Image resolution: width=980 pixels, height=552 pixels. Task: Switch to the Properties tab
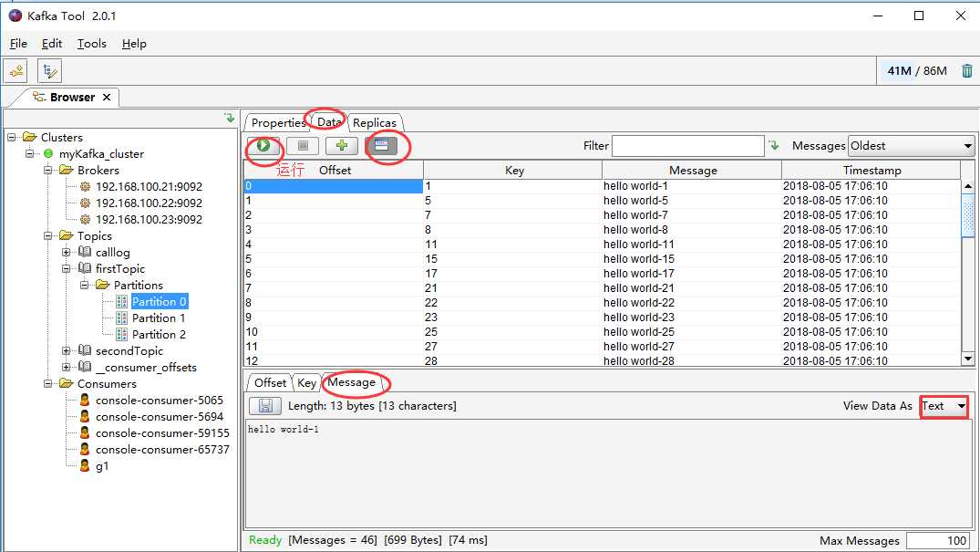click(278, 122)
